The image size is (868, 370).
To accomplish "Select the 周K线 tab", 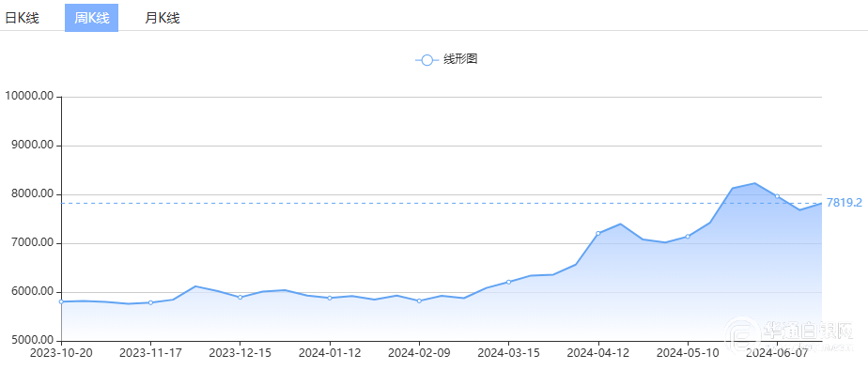I will click(x=91, y=18).
